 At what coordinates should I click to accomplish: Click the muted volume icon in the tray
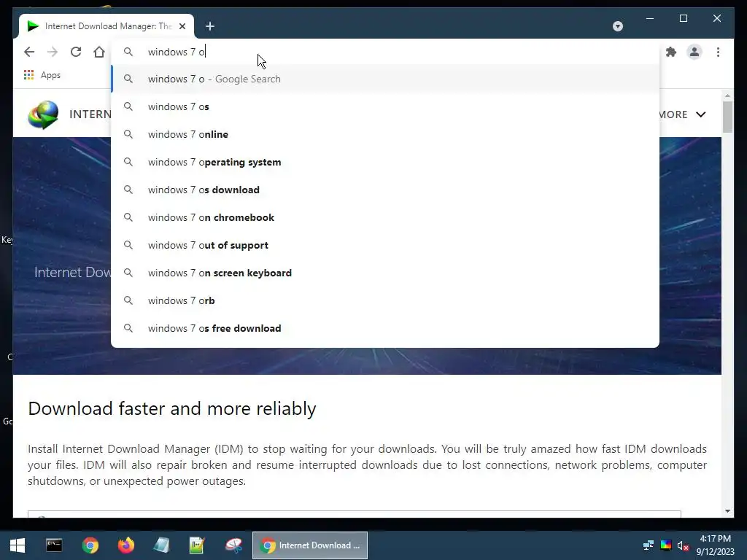(x=683, y=545)
